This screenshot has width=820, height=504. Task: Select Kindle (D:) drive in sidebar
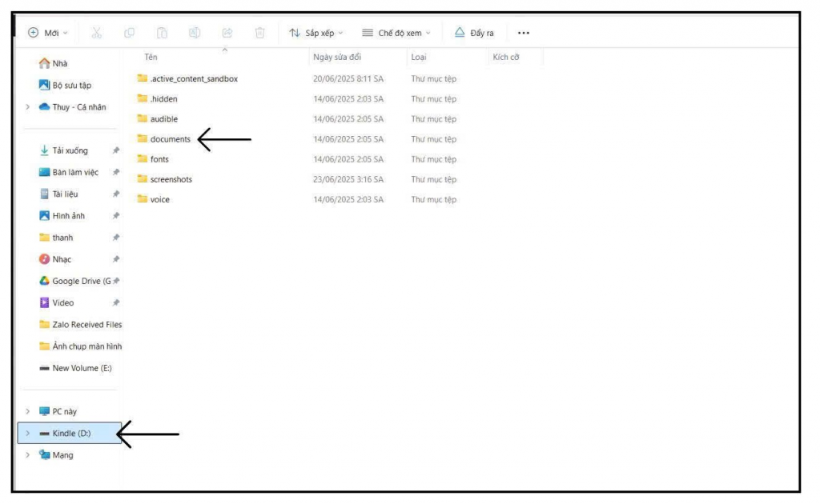pos(70,434)
